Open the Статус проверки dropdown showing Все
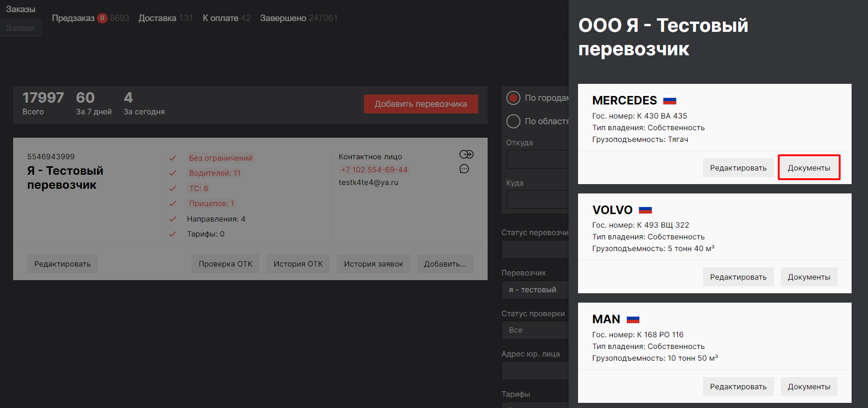The image size is (868, 408). click(535, 330)
